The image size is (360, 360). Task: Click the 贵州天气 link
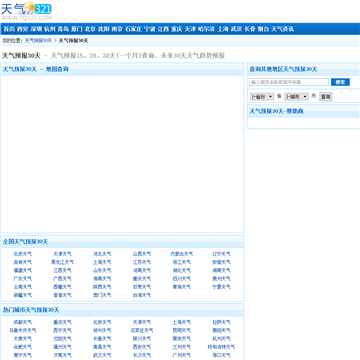pos(221,279)
